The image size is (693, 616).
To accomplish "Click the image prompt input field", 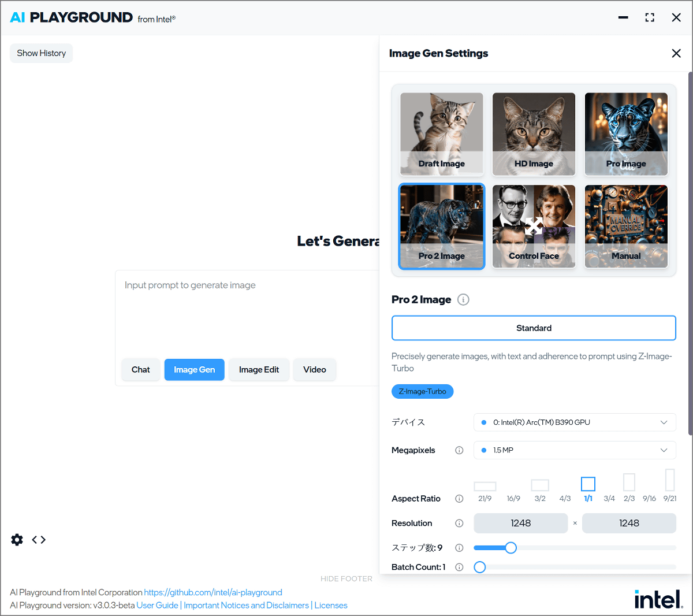I will coord(248,312).
